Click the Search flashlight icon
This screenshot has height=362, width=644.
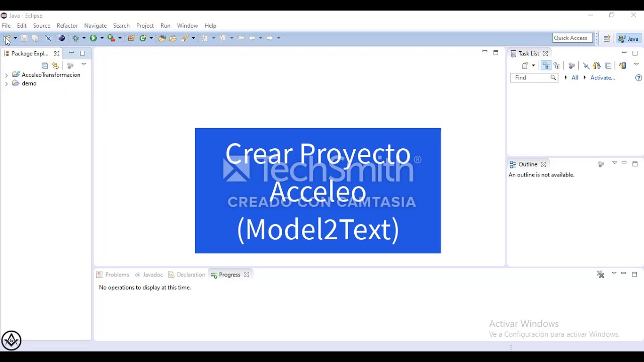point(185,38)
